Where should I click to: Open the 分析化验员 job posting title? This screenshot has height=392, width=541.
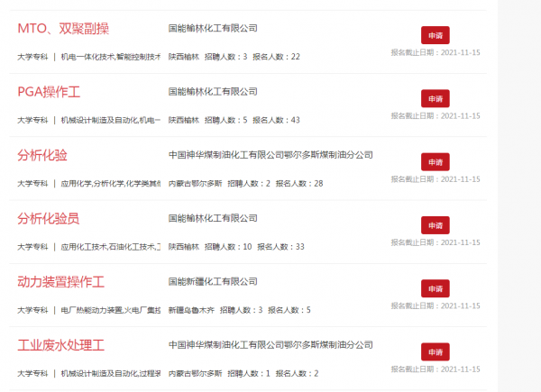[x=49, y=219]
